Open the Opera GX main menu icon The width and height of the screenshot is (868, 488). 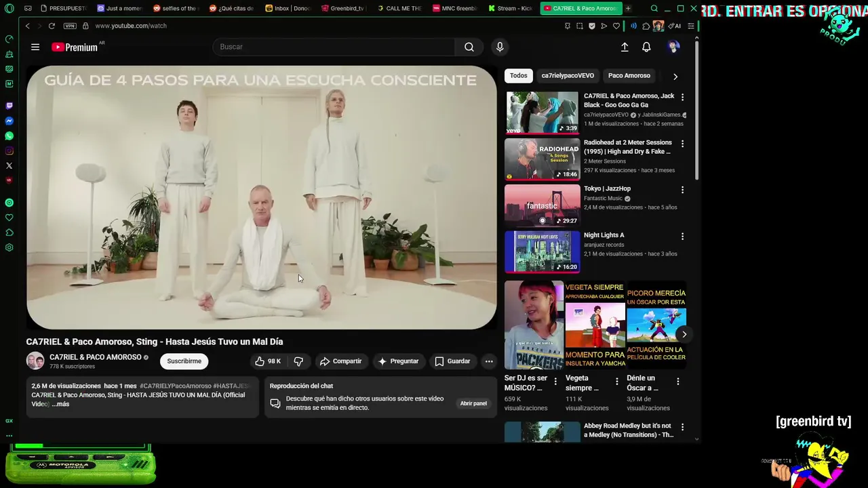[9, 9]
